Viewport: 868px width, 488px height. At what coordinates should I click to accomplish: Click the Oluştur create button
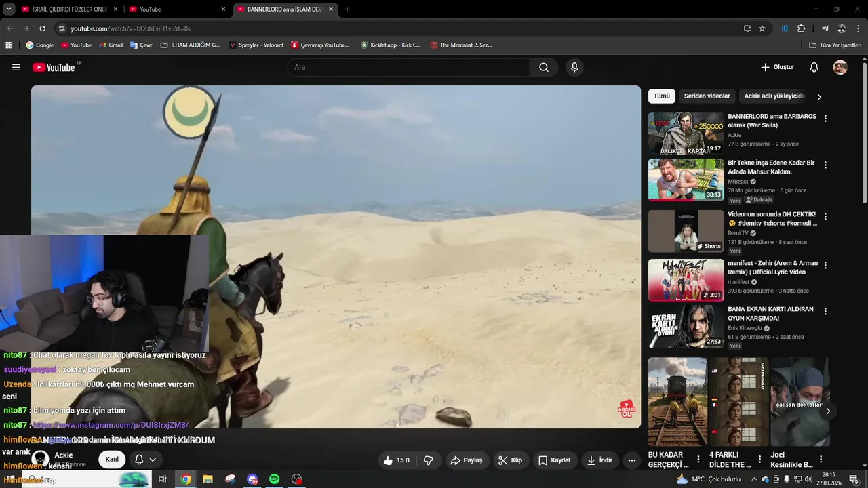tap(777, 67)
